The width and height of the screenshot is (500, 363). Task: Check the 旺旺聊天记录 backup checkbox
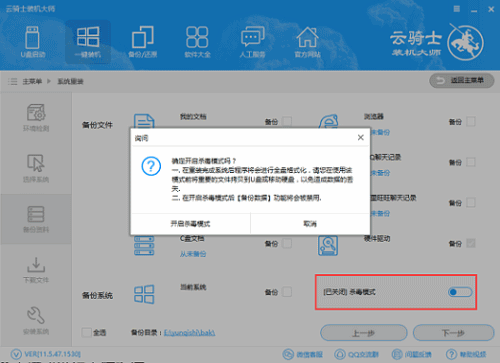[471, 202]
